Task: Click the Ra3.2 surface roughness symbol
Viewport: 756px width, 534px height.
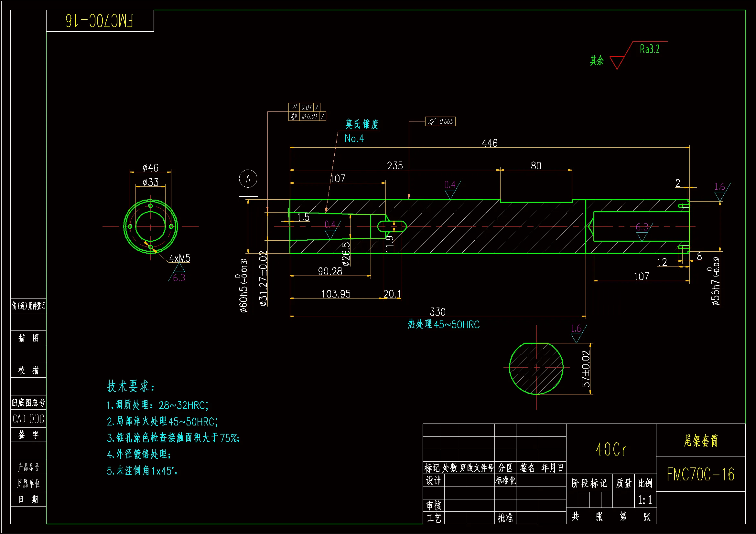Action: click(x=650, y=49)
